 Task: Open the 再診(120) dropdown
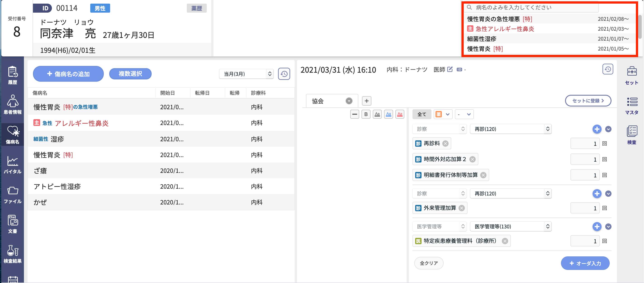click(511, 129)
